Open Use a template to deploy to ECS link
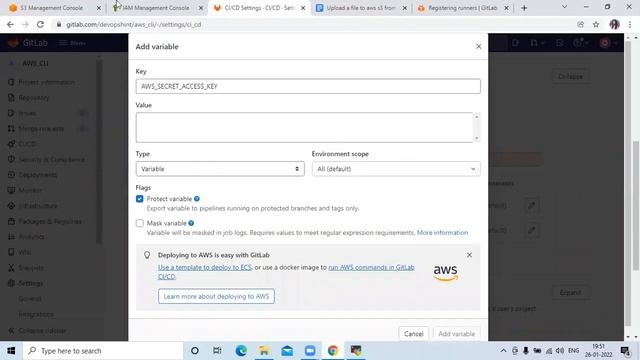This screenshot has height=360, width=640. pos(204,267)
